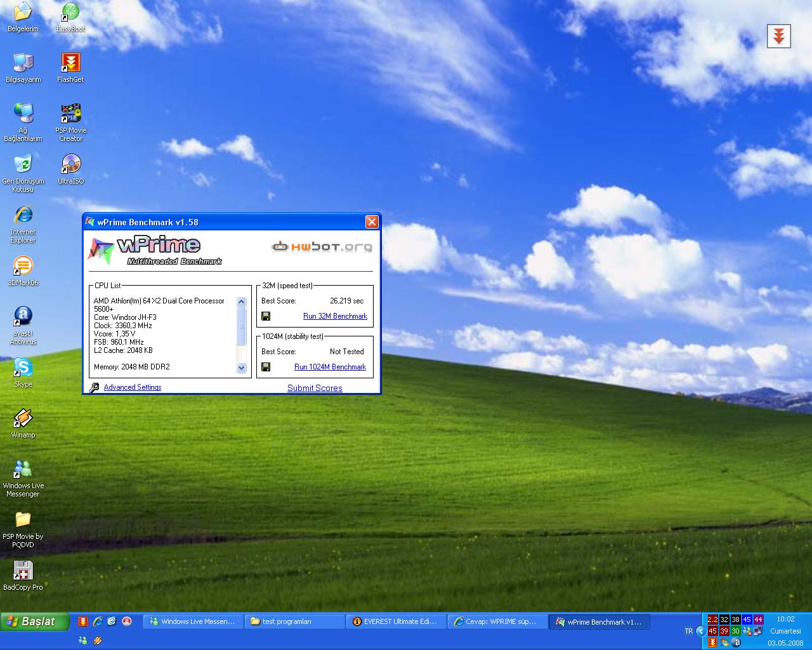Open the Belgelerim desktop icon
This screenshot has width=812, height=650.
(x=23, y=17)
